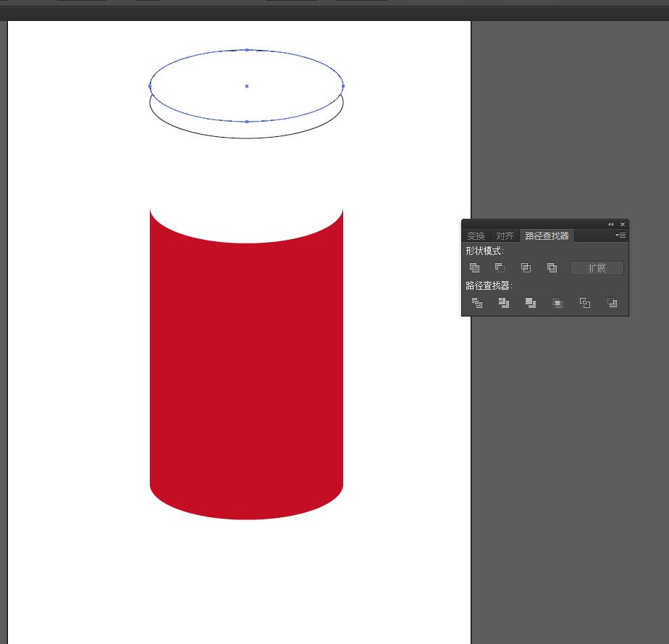Switch to the 对齐 (Align) tab
Screen dimensions: 669x644
coord(505,236)
